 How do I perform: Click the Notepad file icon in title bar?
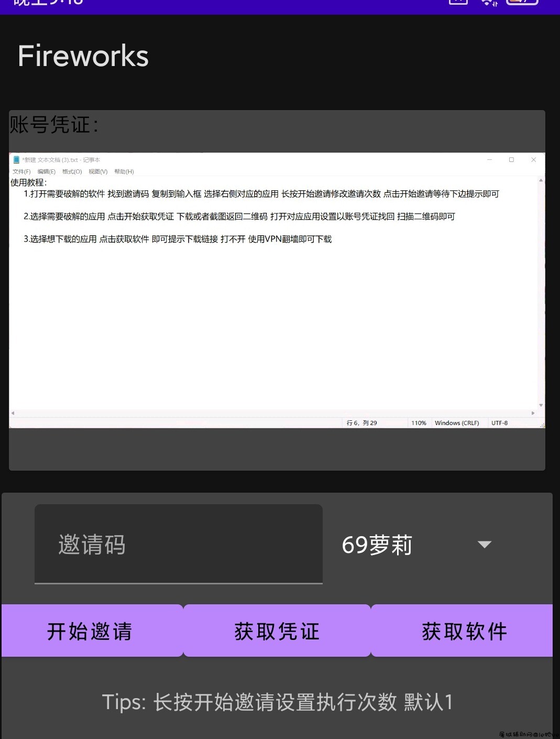(x=16, y=160)
